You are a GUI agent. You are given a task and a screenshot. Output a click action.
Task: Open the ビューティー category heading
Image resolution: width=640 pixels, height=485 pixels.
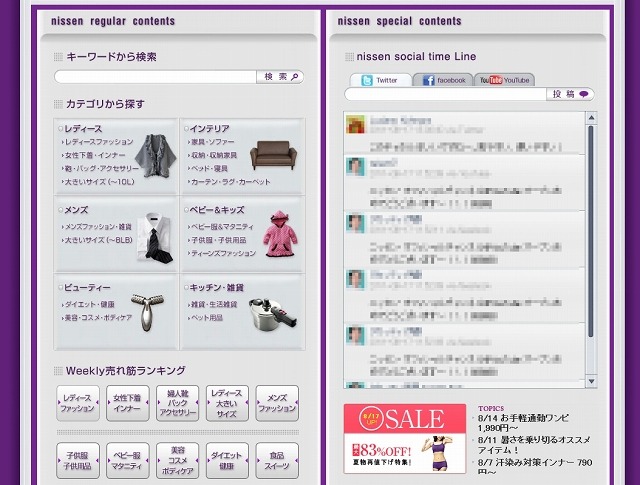(x=87, y=287)
